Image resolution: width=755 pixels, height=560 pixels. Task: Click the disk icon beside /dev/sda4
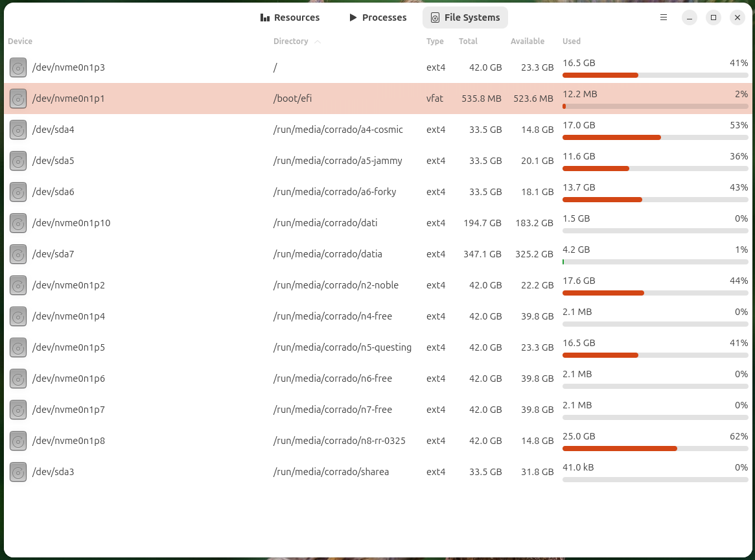pos(18,130)
